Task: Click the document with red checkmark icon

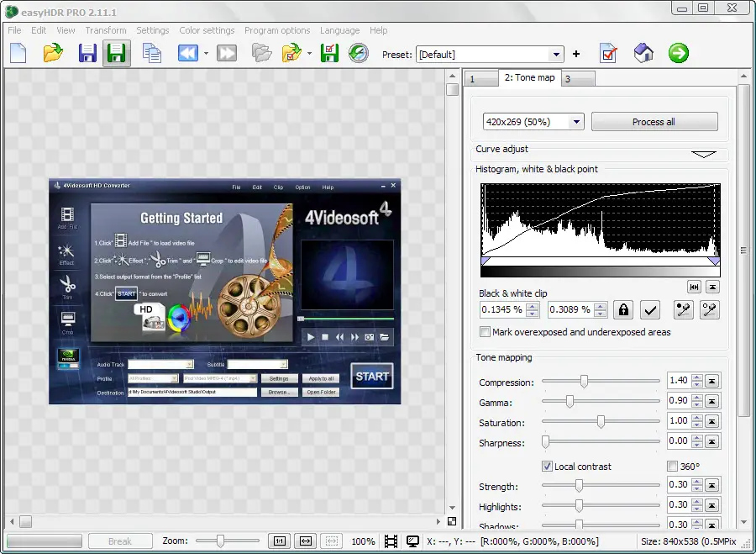Action: (x=608, y=53)
